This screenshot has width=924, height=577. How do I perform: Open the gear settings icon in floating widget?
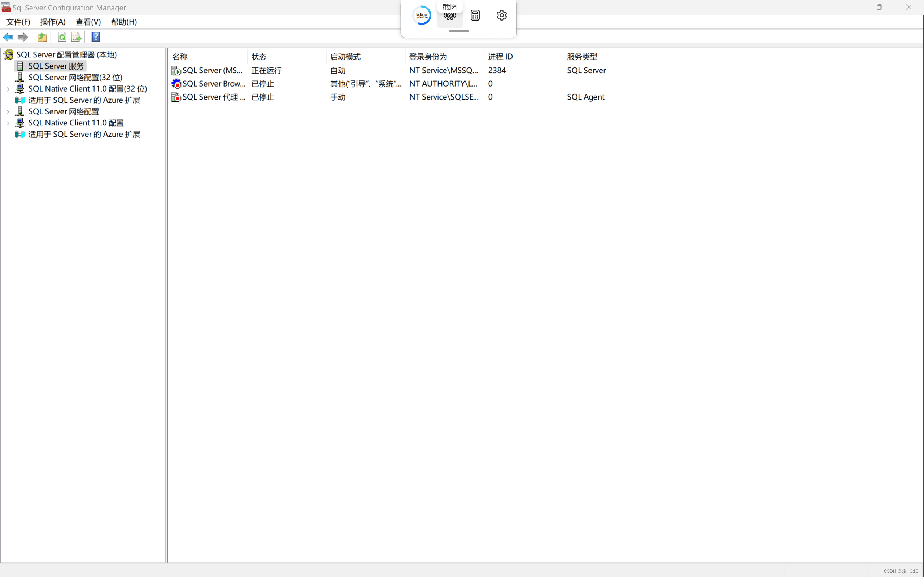click(501, 15)
